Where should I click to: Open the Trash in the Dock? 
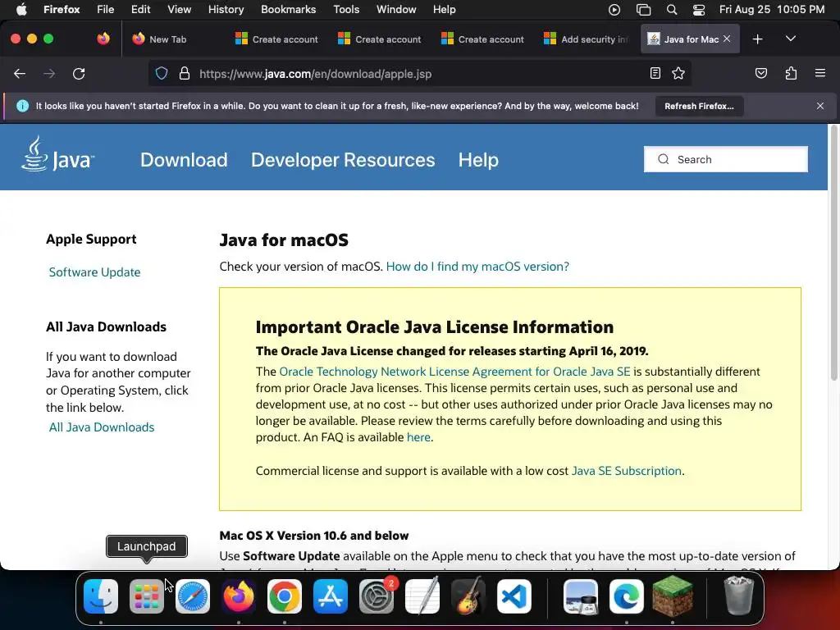tap(739, 596)
